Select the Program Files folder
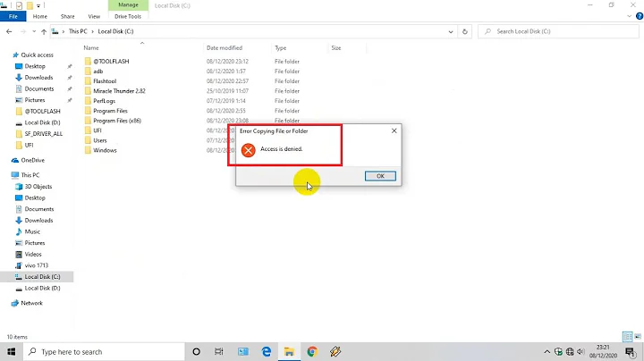 click(110, 111)
